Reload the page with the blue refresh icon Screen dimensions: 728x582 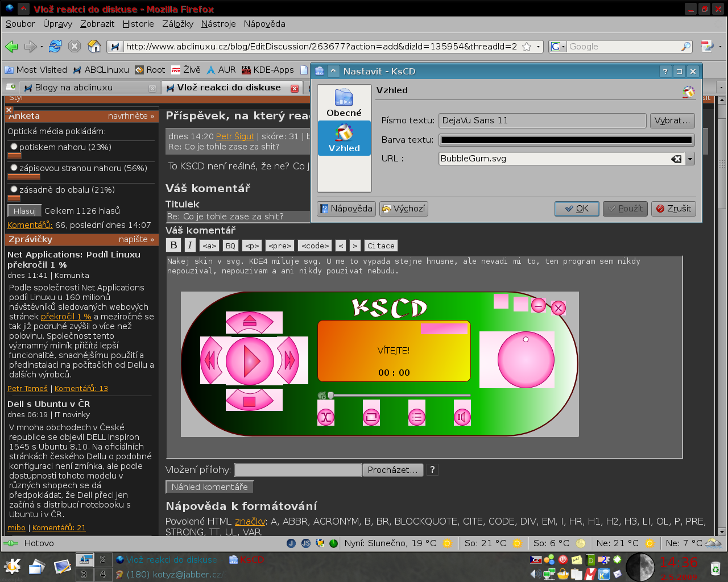tap(55, 47)
